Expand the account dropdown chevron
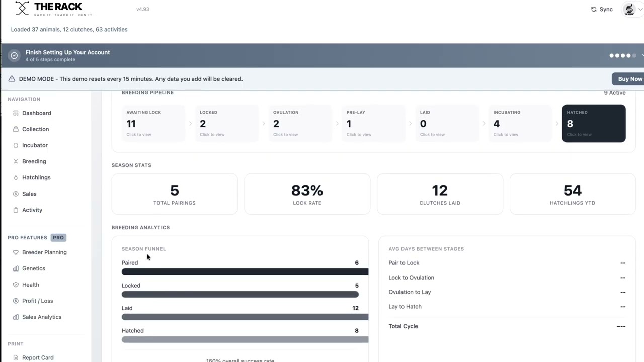 tap(640, 9)
